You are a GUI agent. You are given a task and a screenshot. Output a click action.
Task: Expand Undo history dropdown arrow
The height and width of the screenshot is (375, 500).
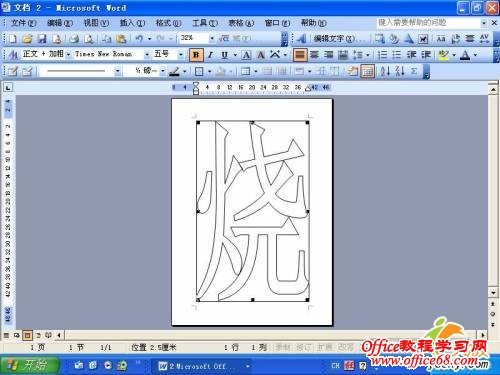point(149,39)
